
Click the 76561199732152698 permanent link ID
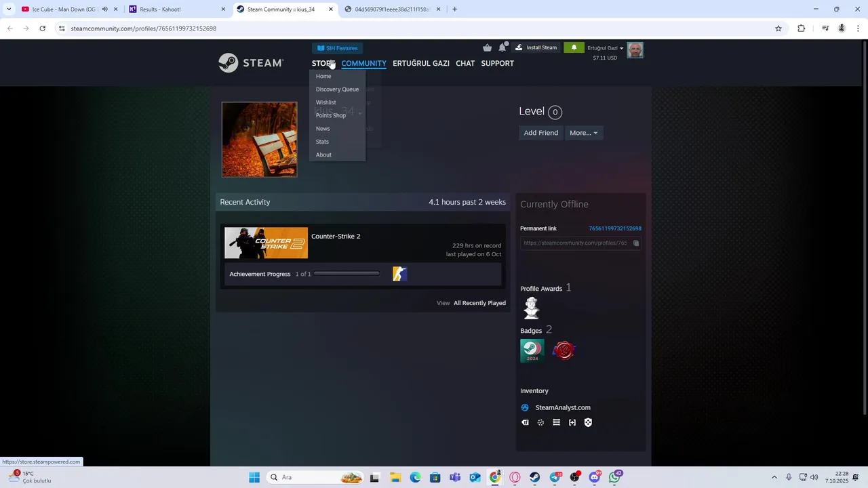pyautogui.click(x=615, y=228)
